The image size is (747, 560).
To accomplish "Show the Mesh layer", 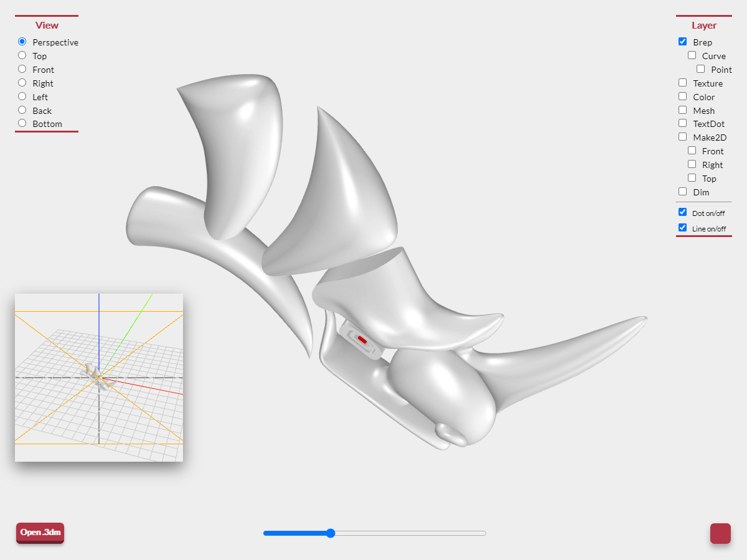I will pos(682,110).
